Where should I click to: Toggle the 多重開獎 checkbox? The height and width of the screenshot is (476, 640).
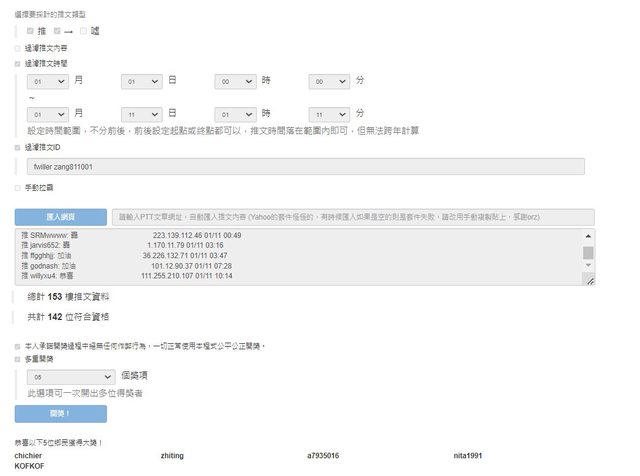(x=17, y=358)
